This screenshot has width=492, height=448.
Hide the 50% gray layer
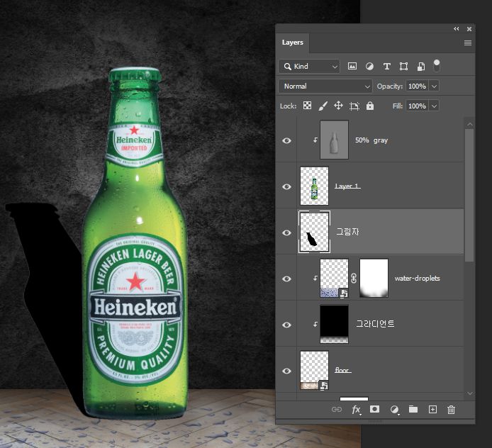coord(286,140)
